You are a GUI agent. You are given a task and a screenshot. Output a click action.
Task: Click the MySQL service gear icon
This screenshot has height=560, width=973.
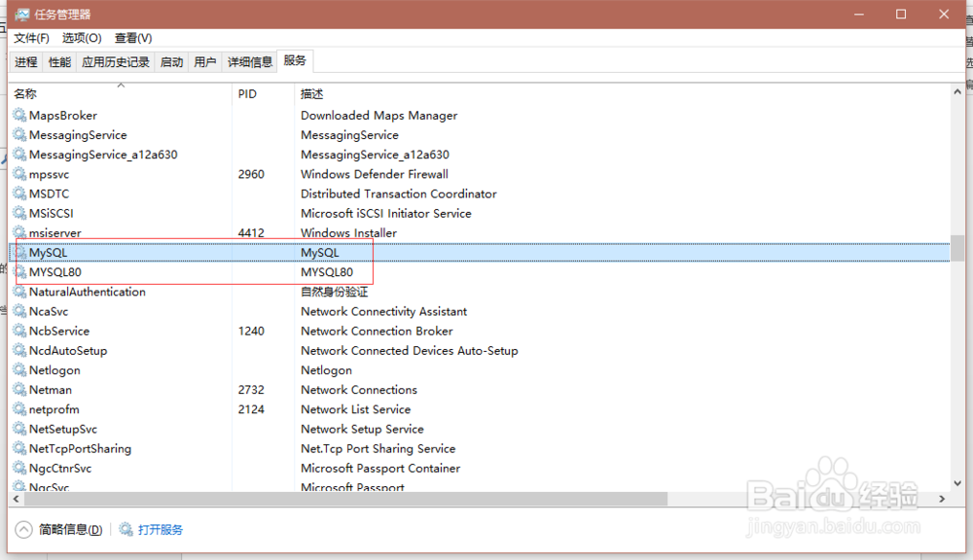click(19, 252)
